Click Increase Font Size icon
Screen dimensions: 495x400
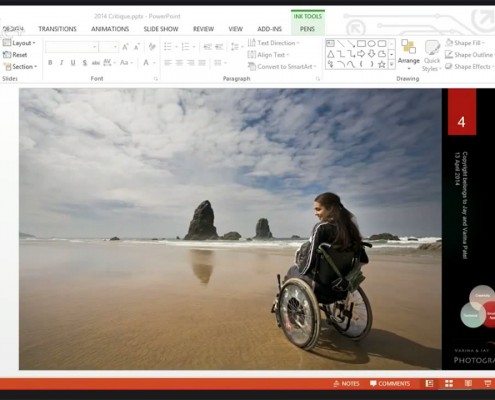coord(125,47)
